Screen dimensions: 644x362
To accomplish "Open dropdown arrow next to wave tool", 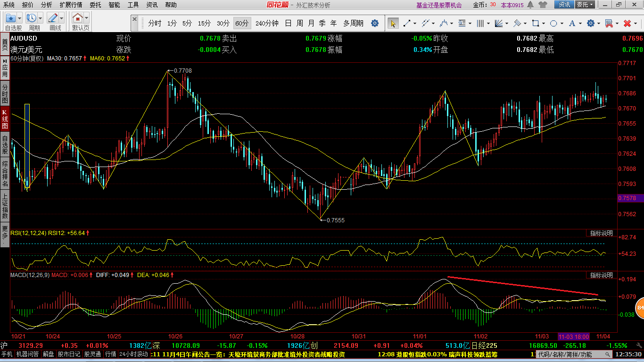I will (452, 23).
